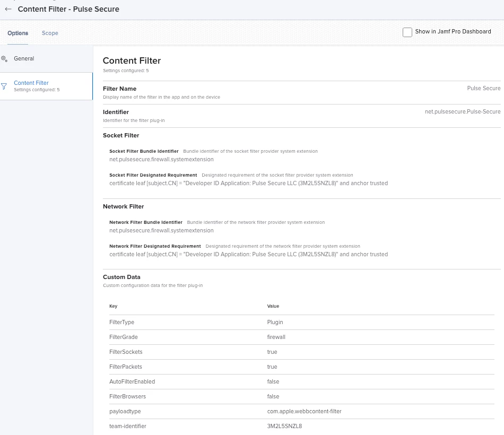Image resolution: width=504 pixels, height=435 pixels.
Task: Click the FilterGrade key cell
Action: point(124,337)
